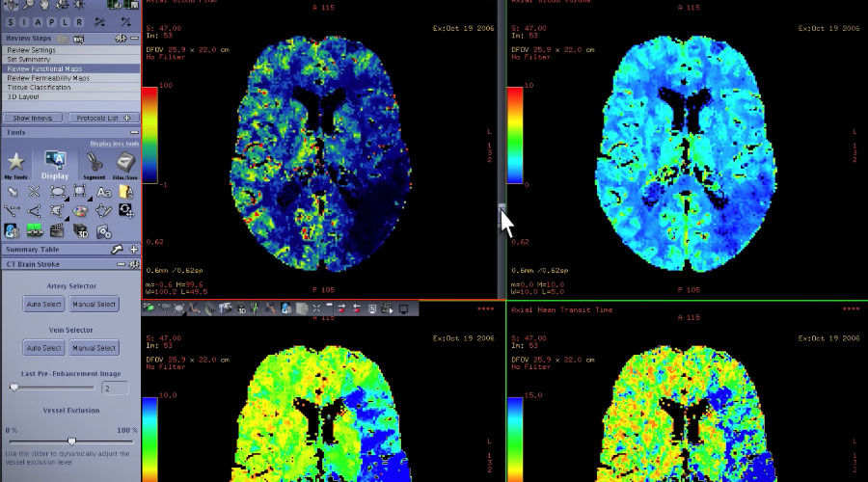The width and height of the screenshot is (868, 482).
Task: Click the Blood Flow color scale bar
Action: coord(150,135)
